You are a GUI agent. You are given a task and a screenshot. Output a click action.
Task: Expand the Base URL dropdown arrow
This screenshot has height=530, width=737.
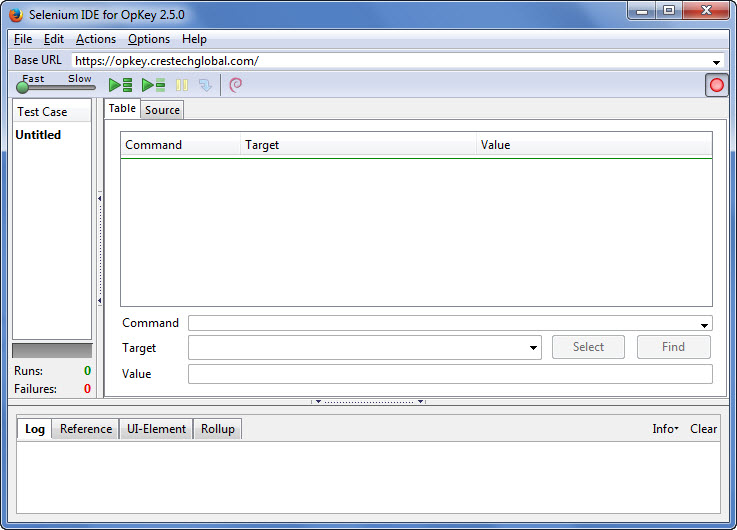point(716,62)
